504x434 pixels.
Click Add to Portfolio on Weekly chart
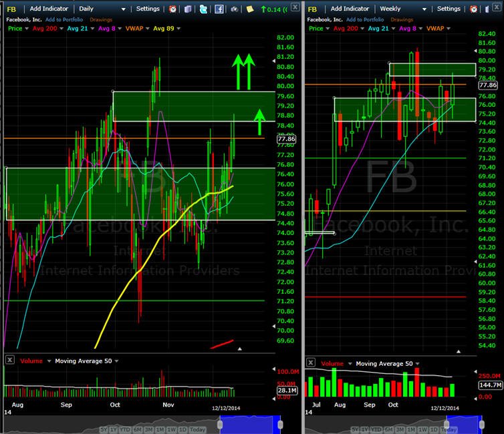(x=365, y=19)
